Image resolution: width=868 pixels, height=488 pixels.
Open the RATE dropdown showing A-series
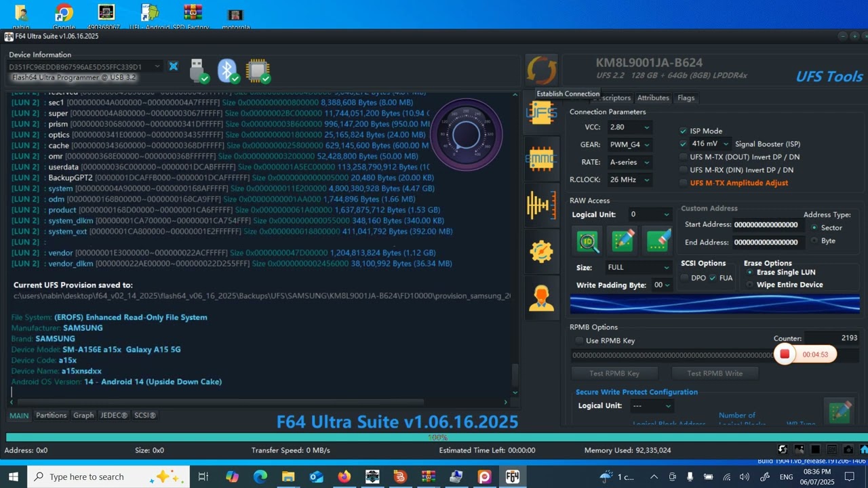629,162
